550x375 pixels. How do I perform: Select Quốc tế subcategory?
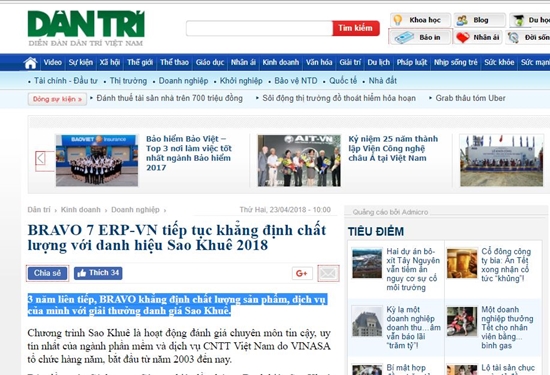(x=343, y=81)
